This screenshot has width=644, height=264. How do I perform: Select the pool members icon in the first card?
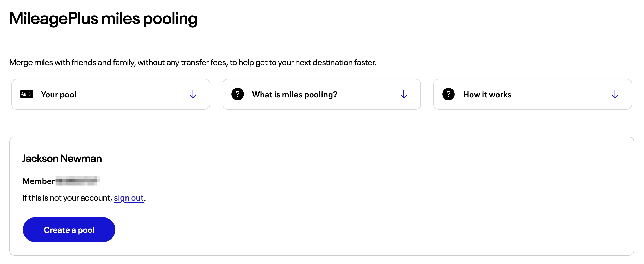(26, 94)
